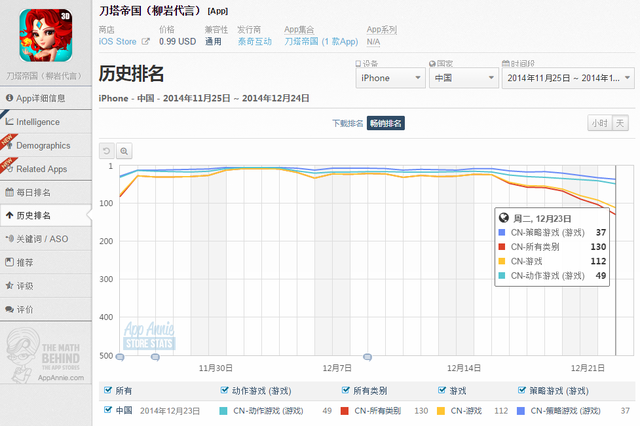Image resolution: width=640 pixels, height=426 pixels.
Task: Click info icon beside App详细信息
Action: (x=9, y=98)
